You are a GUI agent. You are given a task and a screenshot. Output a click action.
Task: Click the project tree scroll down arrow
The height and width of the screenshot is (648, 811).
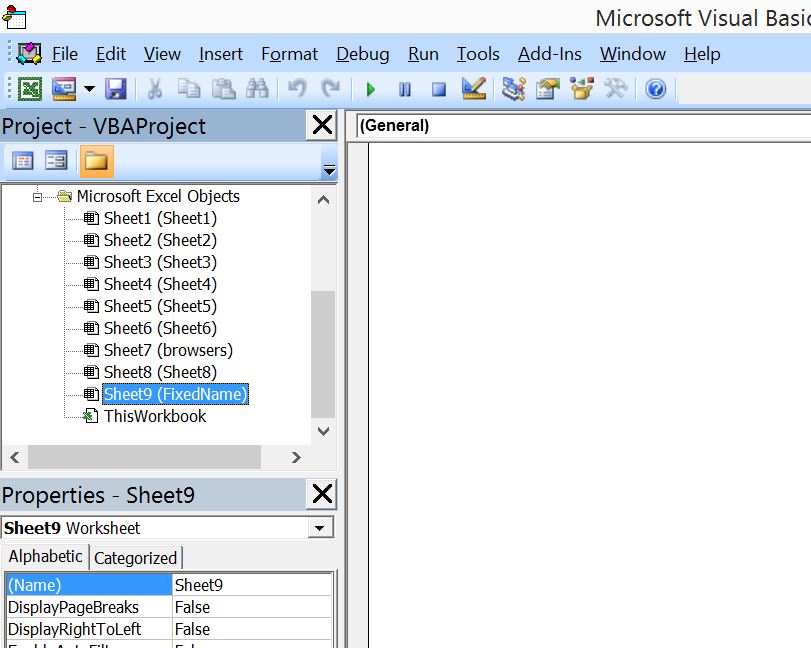323,431
